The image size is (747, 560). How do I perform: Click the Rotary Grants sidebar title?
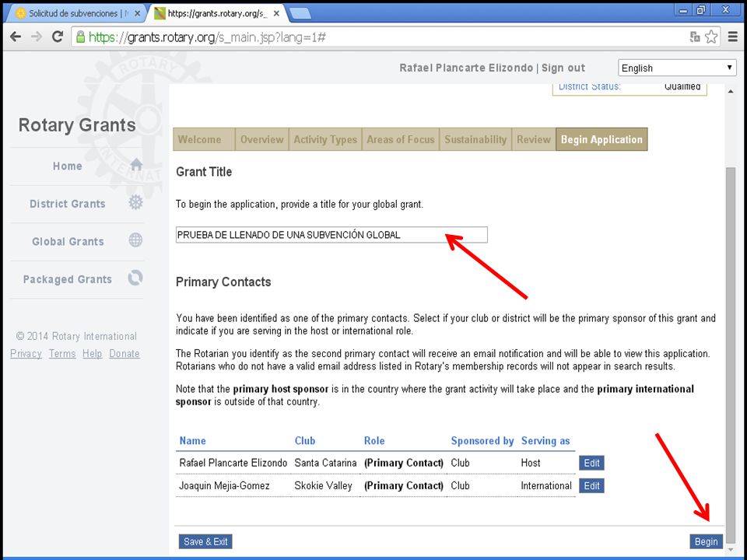click(x=77, y=125)
